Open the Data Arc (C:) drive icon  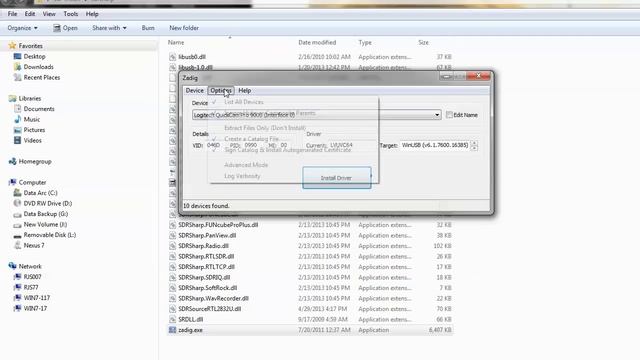[17, 193]
